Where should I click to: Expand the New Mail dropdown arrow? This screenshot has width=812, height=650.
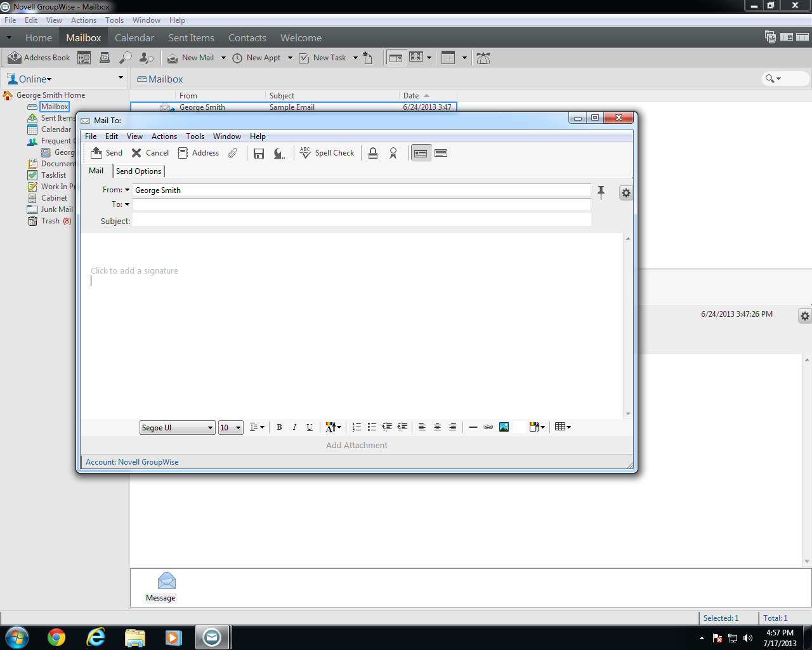(223, 58)
